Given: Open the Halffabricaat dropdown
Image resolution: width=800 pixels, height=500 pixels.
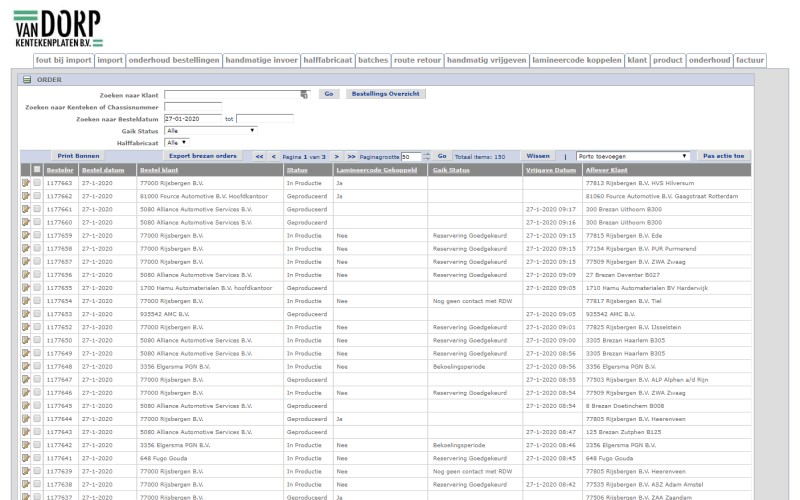Looking at the screenshot, I should tap(177, 142).
